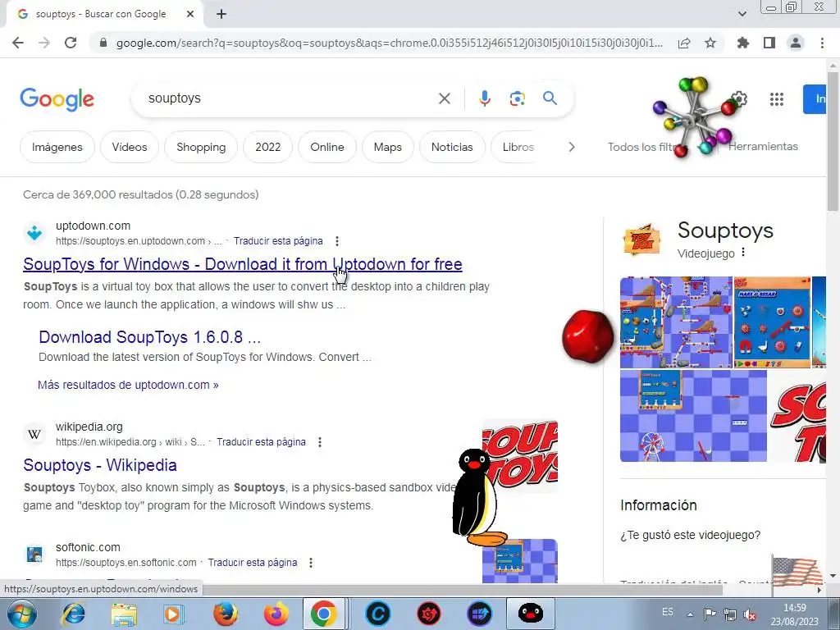Open options for uptodown.com result
Screen dimensions: 840x630
(337, 241)
